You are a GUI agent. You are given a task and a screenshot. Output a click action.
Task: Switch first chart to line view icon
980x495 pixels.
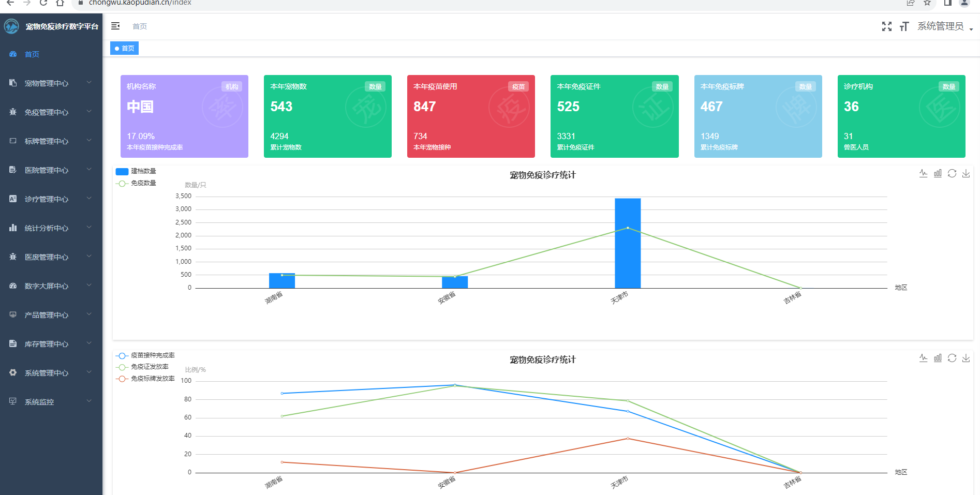pyautogui.click(x=924, y=173)
